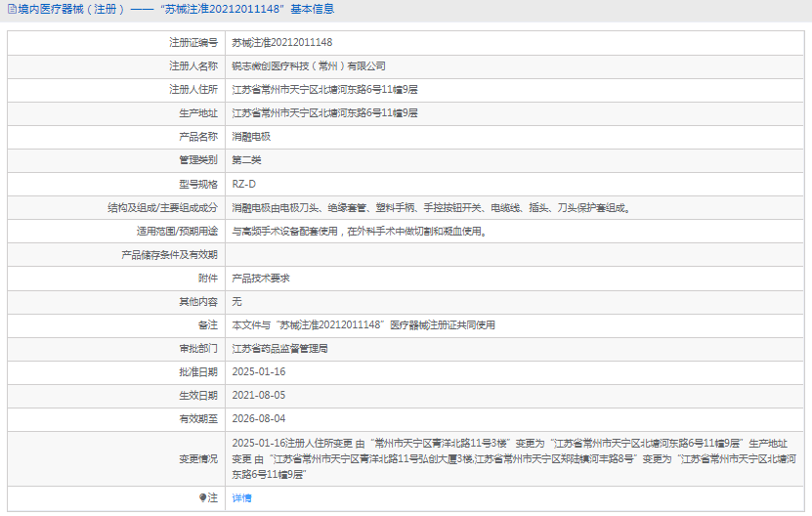Click the 产品储存条件及有效期 label

169,255
